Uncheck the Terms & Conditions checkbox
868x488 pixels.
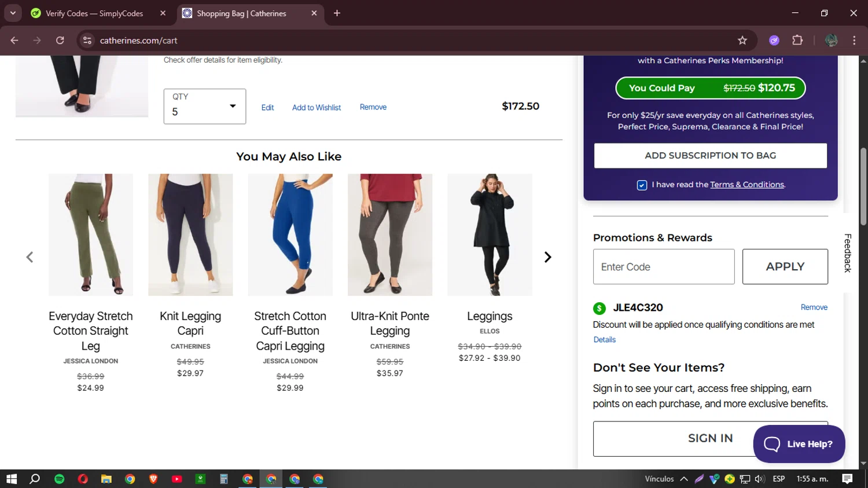(x=642, y=185)
